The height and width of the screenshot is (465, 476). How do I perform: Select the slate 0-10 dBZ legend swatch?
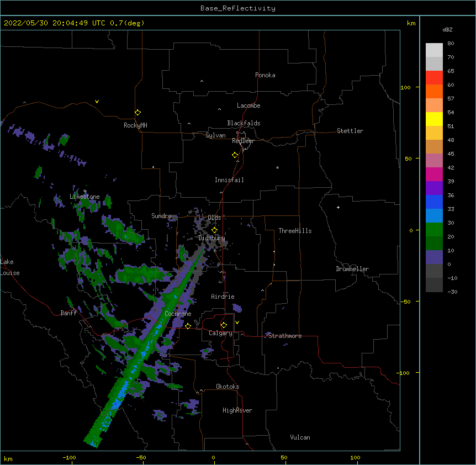click(434, 257)
